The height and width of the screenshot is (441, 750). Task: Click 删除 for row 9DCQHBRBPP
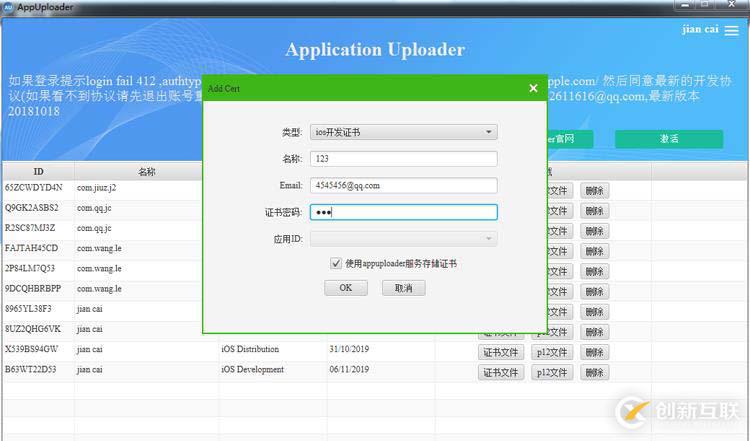pyautogui.click(x=595, y=292)
